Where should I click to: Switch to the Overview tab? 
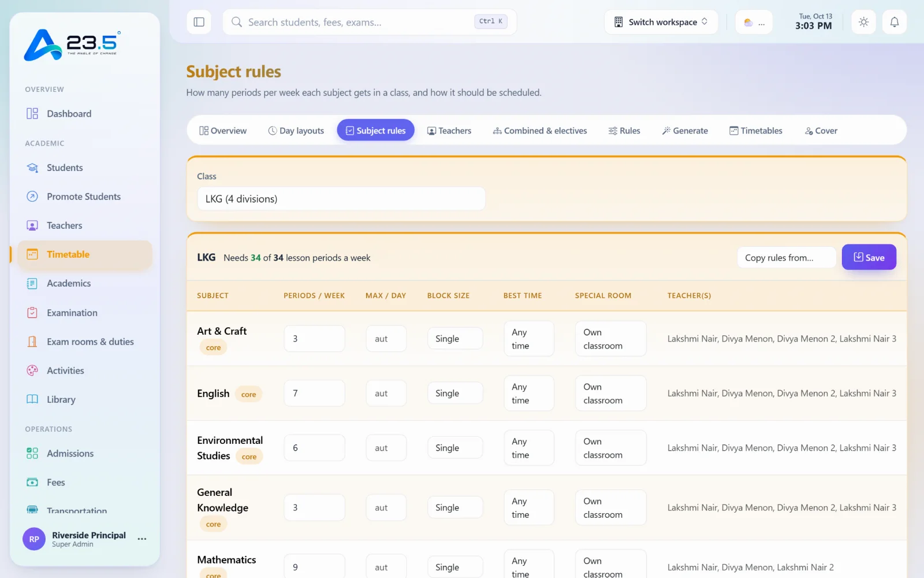223,131
